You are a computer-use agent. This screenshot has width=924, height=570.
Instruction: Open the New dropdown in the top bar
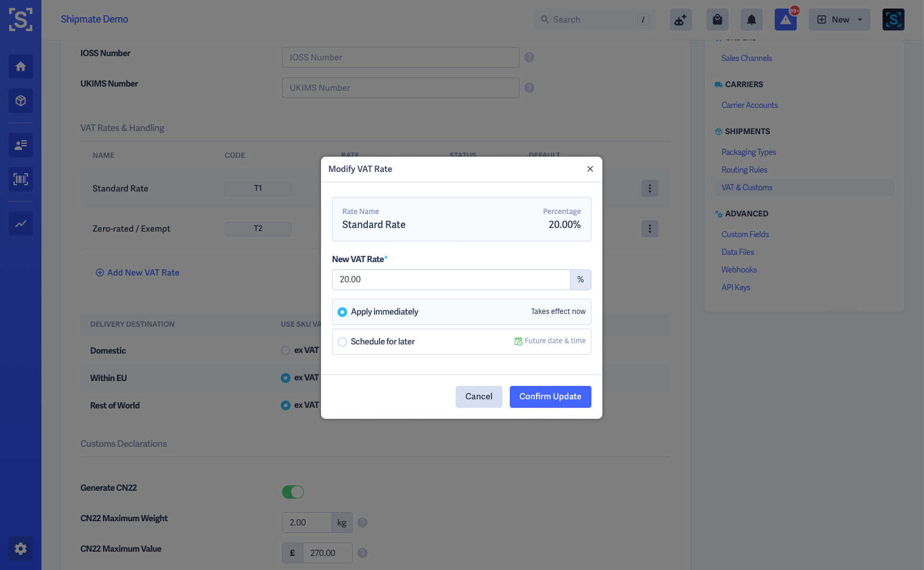[x=839, y=20]
